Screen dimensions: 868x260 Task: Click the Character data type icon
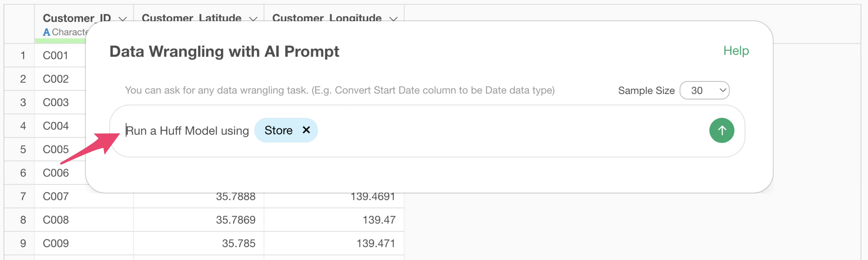click(47, 32)
